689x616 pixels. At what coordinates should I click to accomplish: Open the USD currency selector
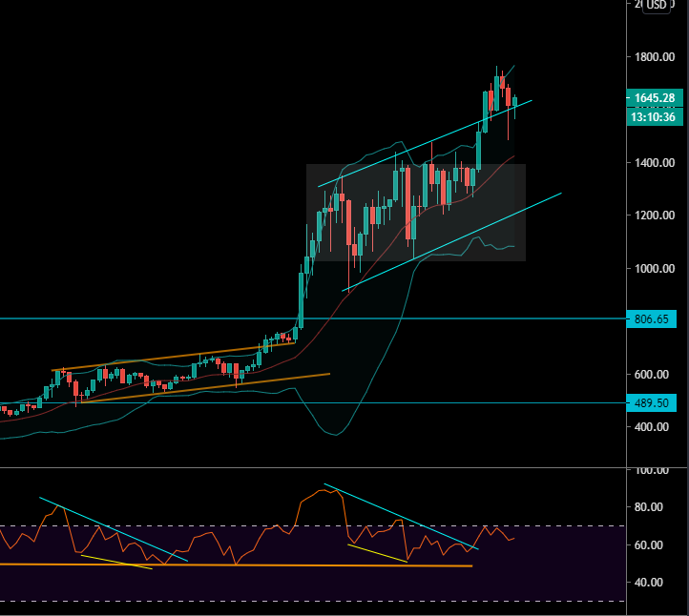656,5
